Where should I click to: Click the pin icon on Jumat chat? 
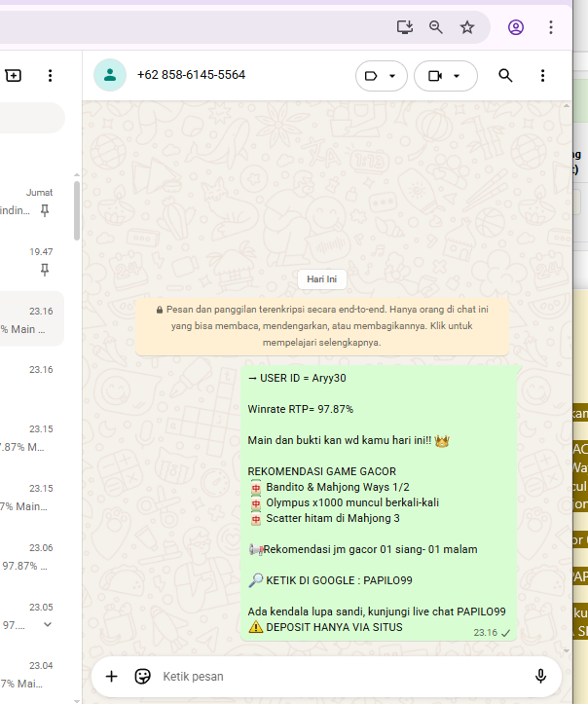[45, 210]
